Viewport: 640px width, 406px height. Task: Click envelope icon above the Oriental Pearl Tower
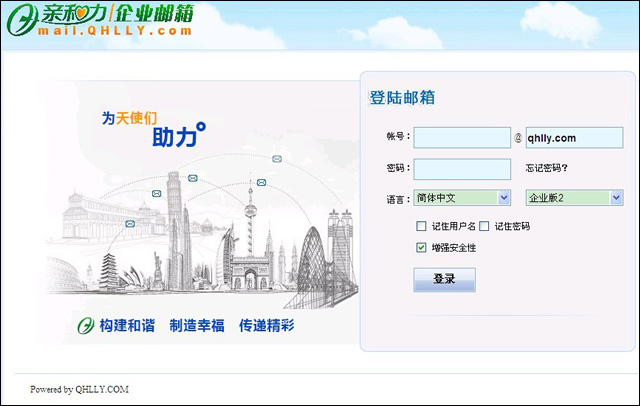point(261,183)
